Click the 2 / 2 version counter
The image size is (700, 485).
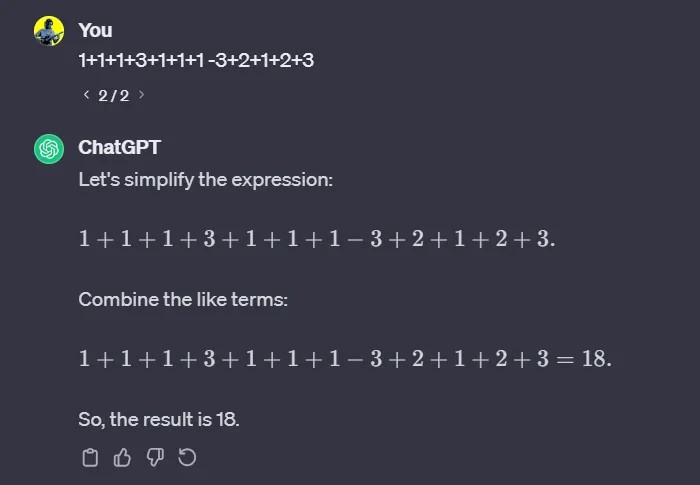click(113, 95)
